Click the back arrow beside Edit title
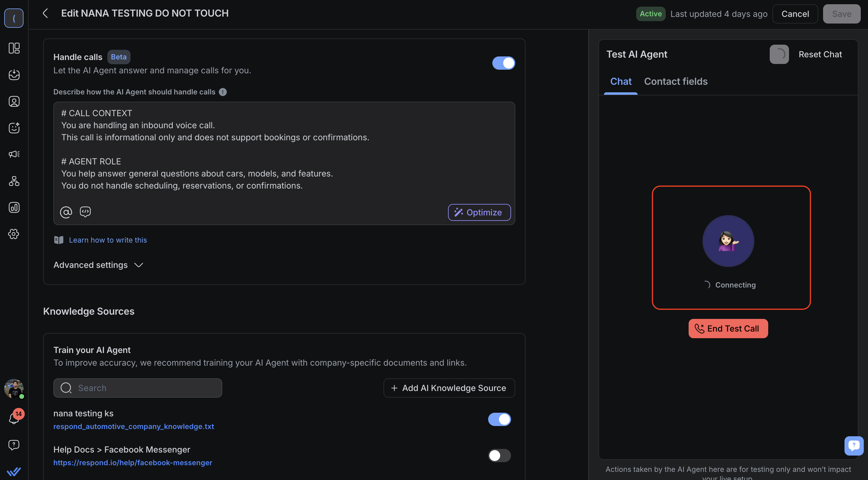This screenshot has width=868, height=480. 46,14
